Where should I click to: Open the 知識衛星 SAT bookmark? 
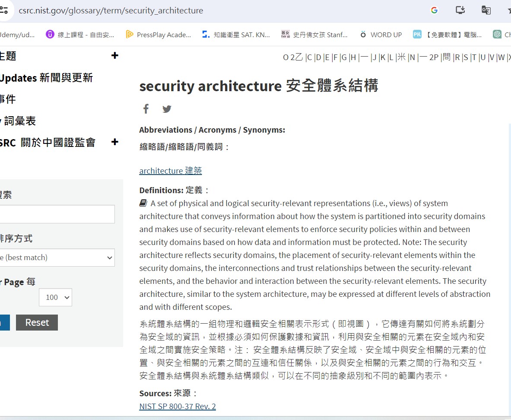236,35
